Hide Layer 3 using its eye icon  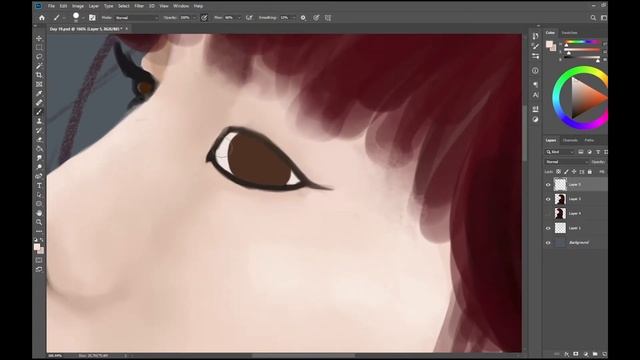(x=548, y=199)
